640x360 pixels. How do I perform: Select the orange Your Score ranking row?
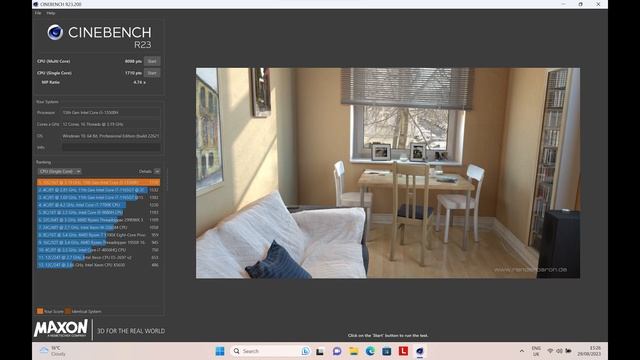tap(98, 182)
